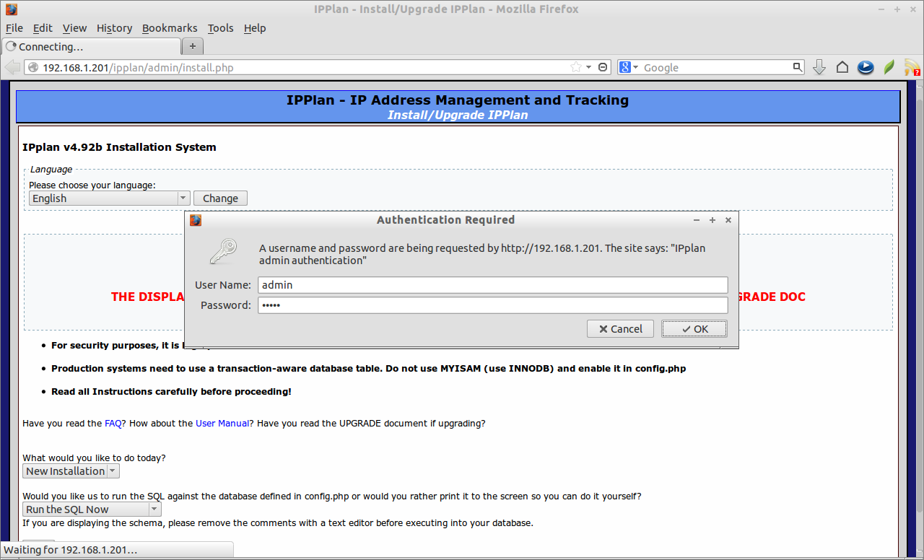Click the bookmark star icon in address bar
The height and width of the screenshot is (560, 924).
click(x=576, y=67)
